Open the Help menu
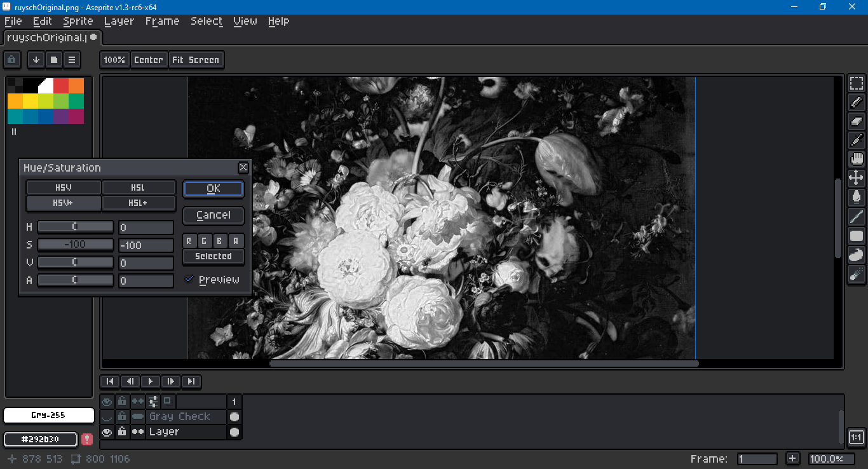The image size is (868, 469). click(x=278, y=21)
